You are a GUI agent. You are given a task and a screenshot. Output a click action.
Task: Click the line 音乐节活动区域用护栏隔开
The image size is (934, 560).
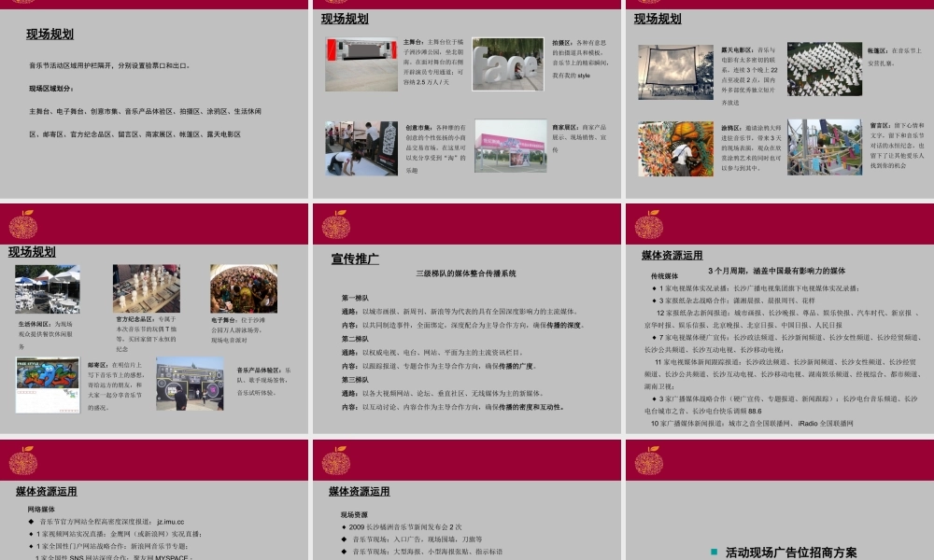click(x=109, y=66)
